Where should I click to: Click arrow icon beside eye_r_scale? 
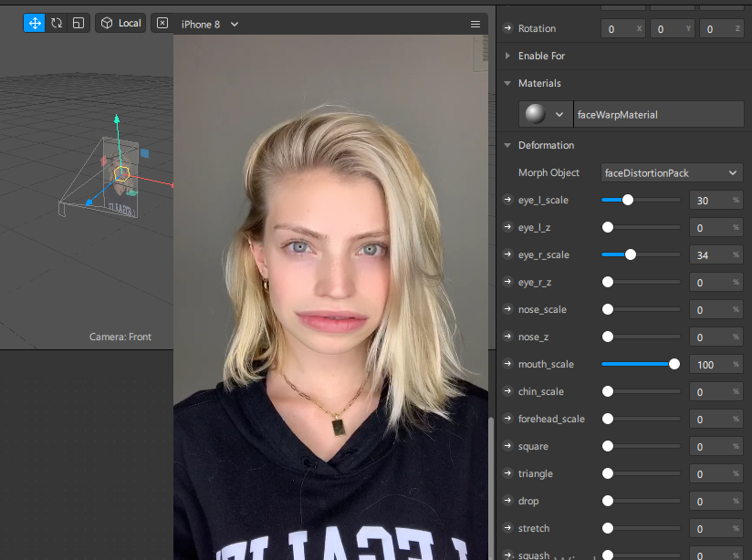(x=507, y=254)
